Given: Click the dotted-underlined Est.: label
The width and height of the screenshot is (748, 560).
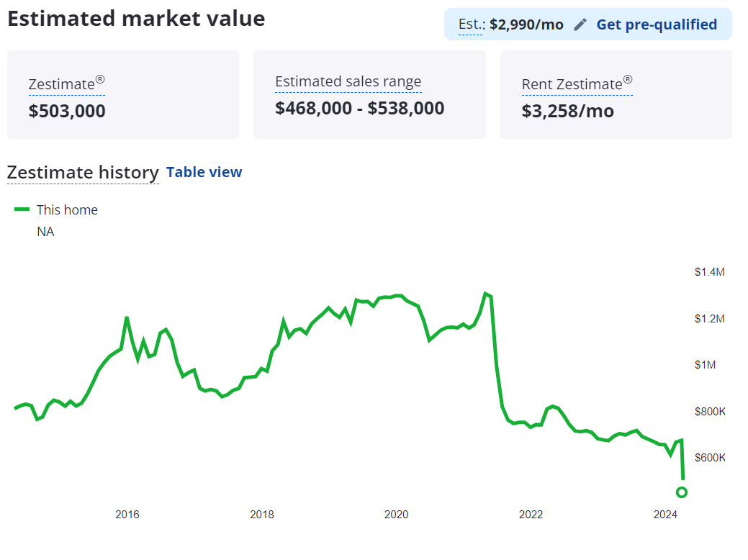Looking at the screenshot, I should 469,24.
